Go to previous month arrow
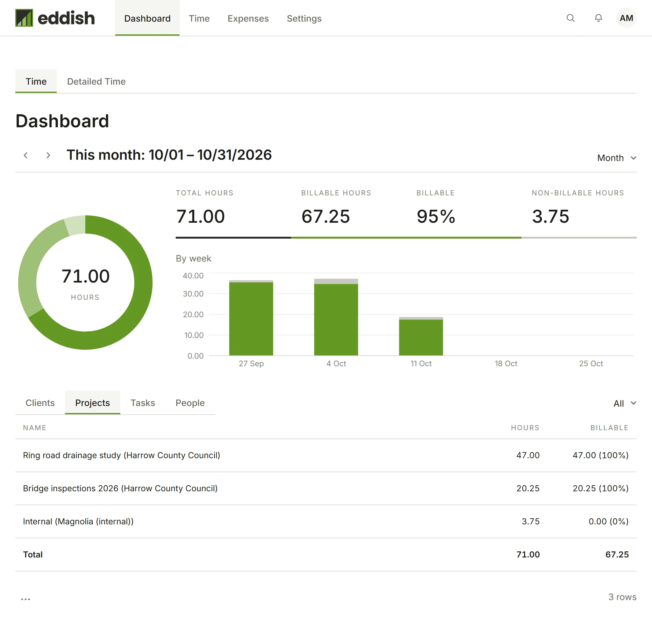The image size is (652, 644). [x=26, y=155]
